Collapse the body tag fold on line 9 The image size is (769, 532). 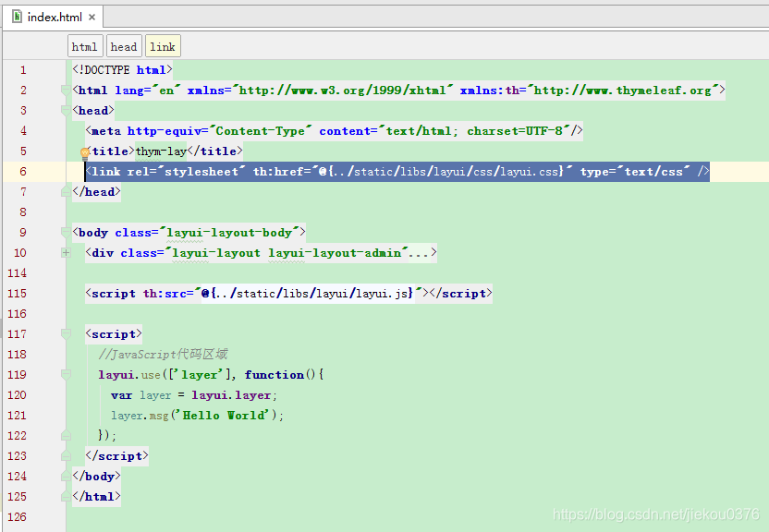(67, 232)
